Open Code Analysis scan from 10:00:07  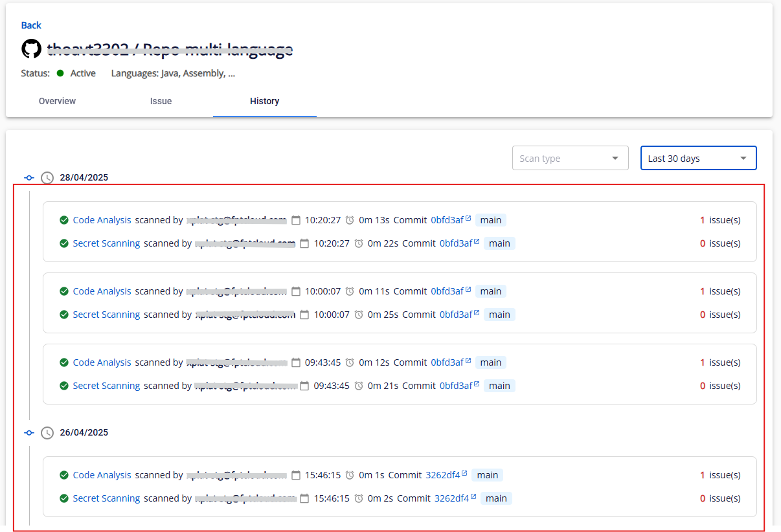pyautogui.click(x=102, y=291)
